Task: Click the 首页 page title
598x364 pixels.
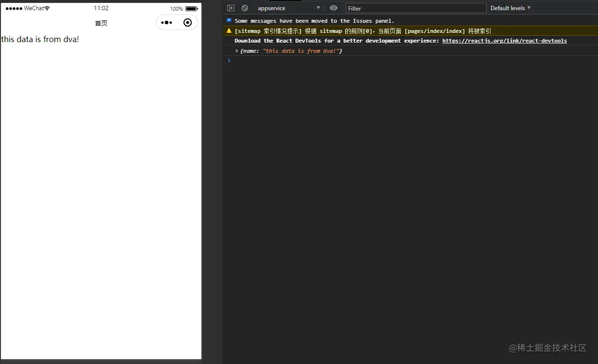Action: click(x=101, y=23)
